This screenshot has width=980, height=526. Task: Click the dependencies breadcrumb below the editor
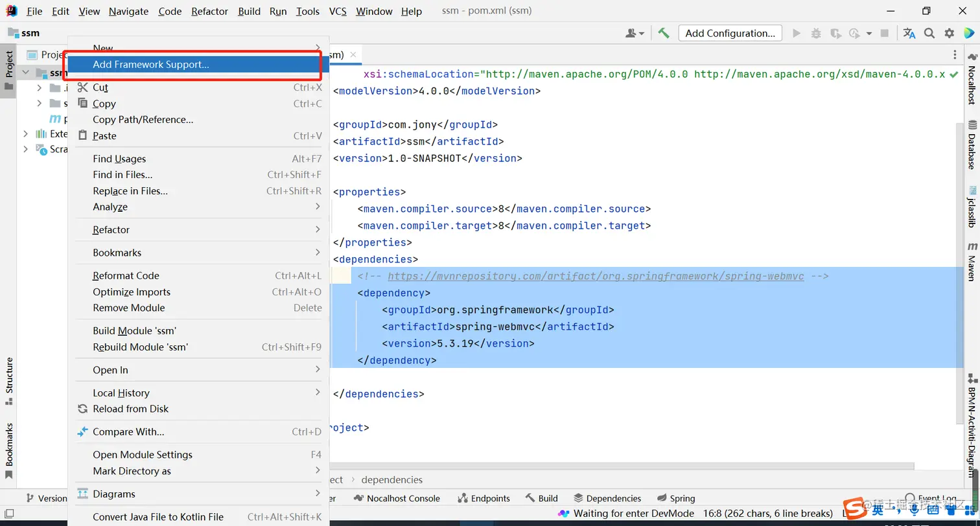pyautogui.click(x=391, y=479)
